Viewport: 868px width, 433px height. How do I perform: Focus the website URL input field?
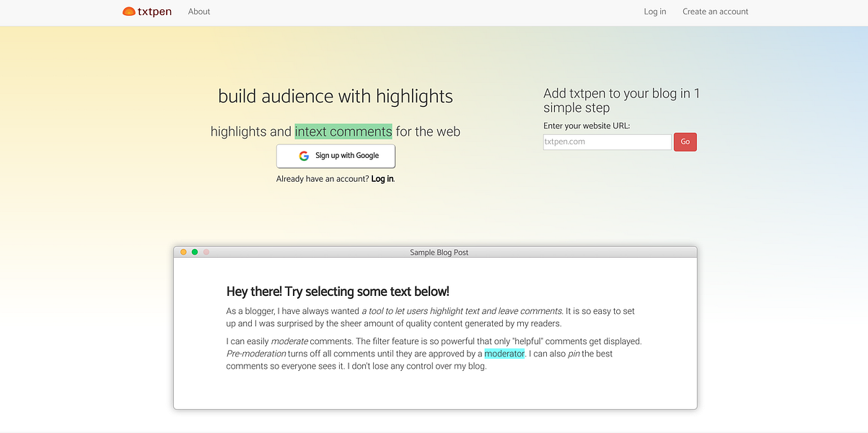[x=607, y=142]
